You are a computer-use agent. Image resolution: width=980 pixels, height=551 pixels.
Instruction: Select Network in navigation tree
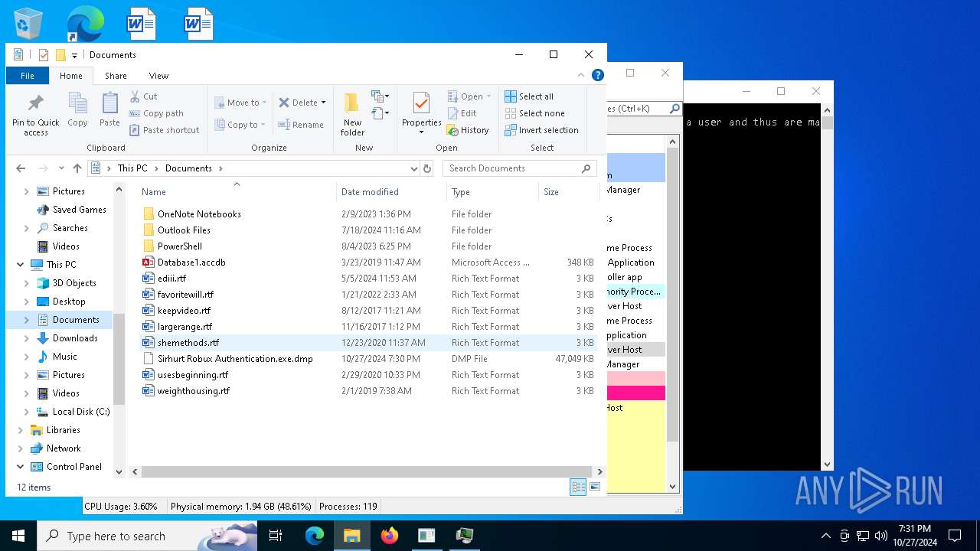coord(64,448)
